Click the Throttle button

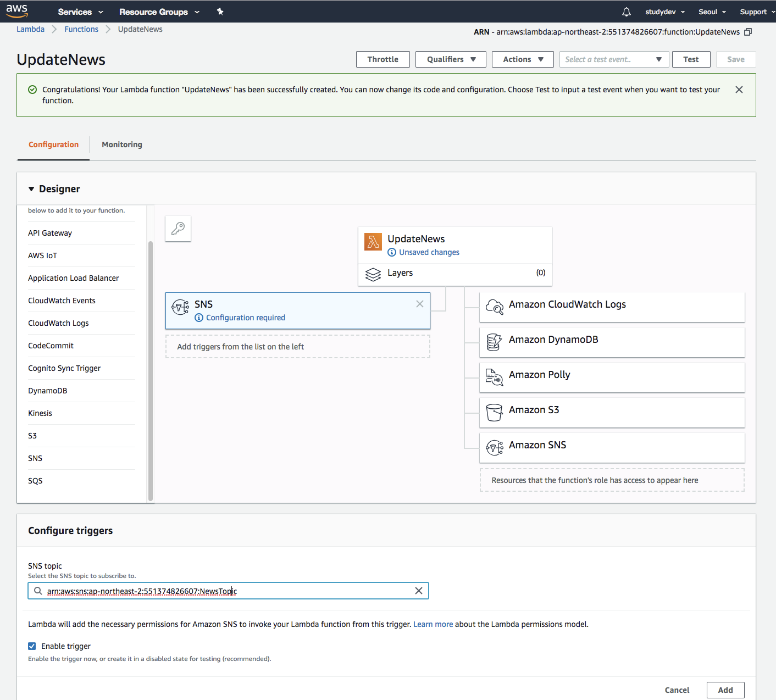pyautogui.click(x=383, y=59)
